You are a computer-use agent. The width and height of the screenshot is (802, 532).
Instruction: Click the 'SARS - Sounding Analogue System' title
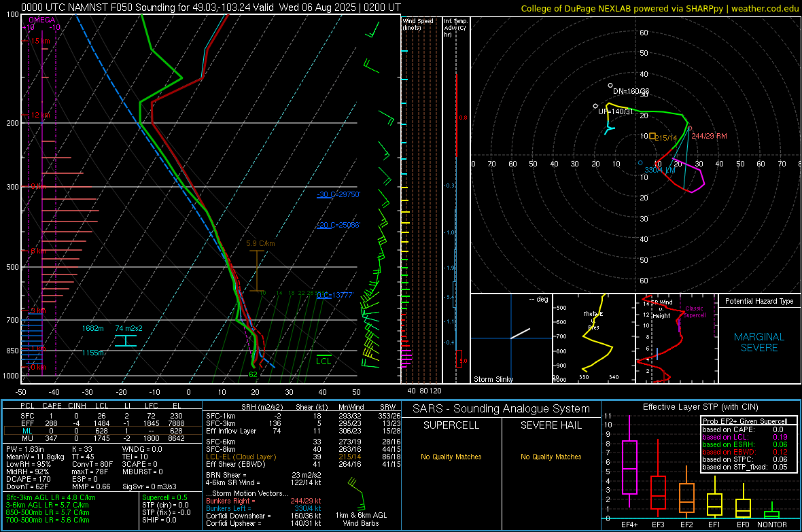[502, 409]
